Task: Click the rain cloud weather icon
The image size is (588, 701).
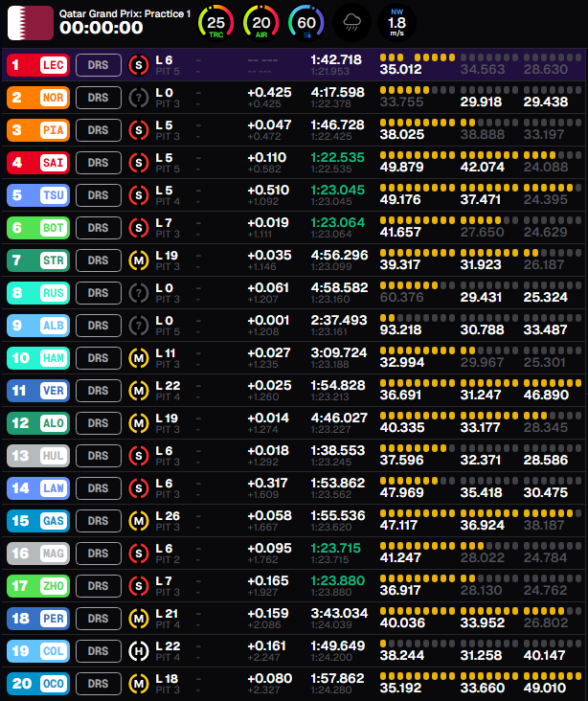Action: [351, 22]
